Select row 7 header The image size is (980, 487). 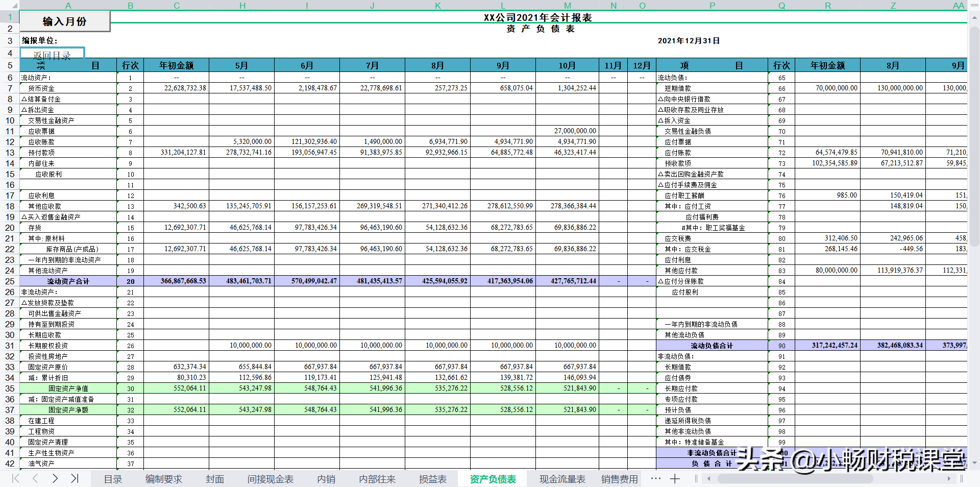coord(10,88)
